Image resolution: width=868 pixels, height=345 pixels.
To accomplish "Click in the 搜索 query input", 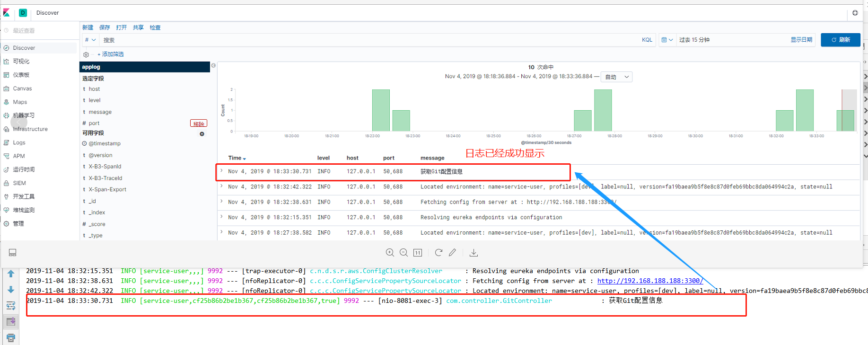I will [x=369, y=40].
